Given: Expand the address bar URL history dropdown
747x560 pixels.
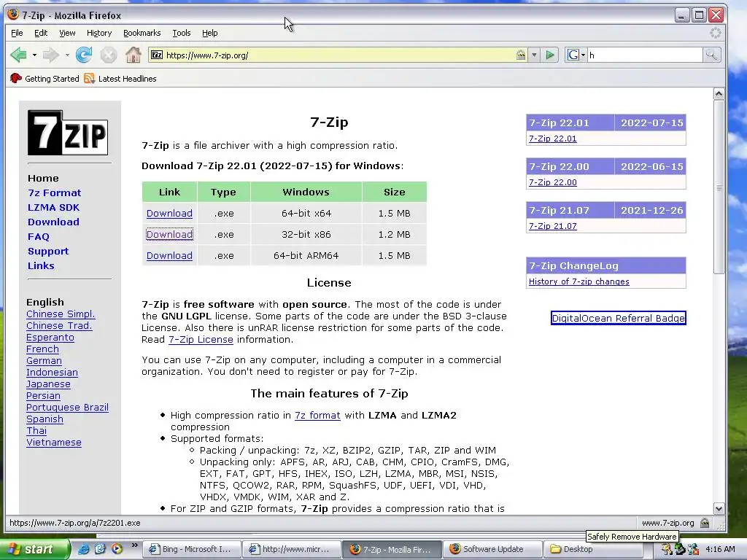Looking at the screenshot, I should 534,55.
